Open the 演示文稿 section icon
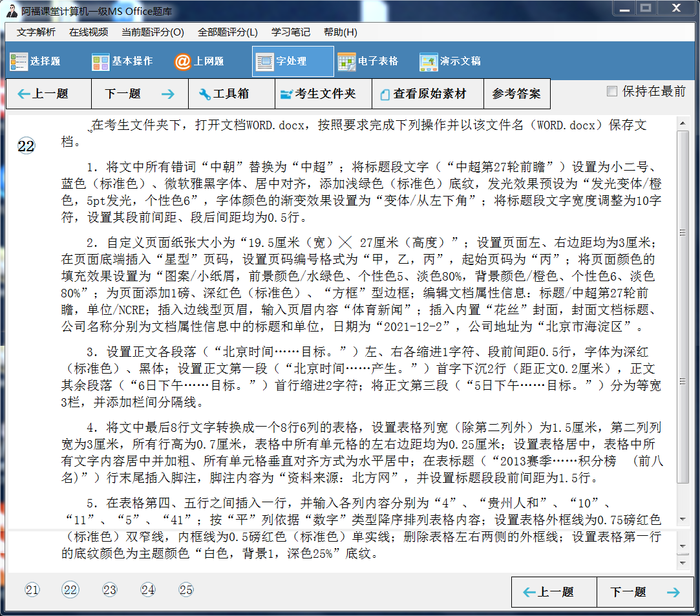The width and height of the screenshot is (700, 616). 429,61
